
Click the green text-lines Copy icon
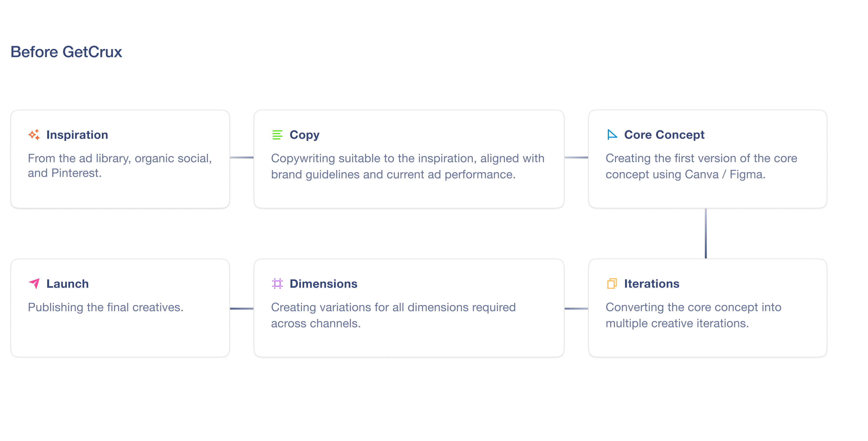277,135
